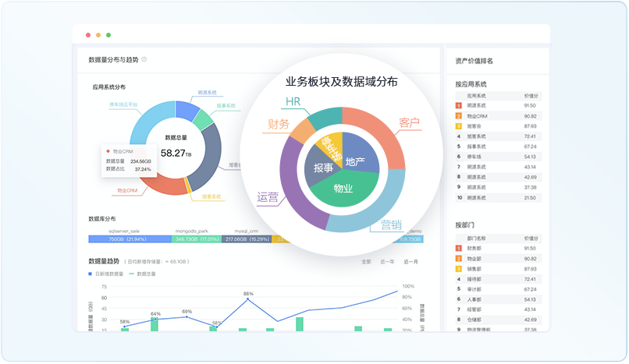This screenshot has width=629, height=364.
Task: Click the 应用系统 column header
Action: pyautogui.click(x=476, y=96)
